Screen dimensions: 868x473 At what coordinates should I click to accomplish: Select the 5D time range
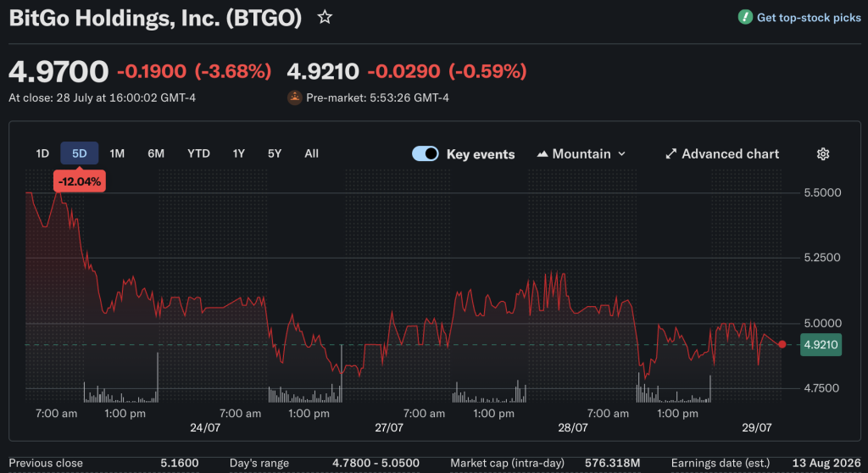tap(79, 153)
